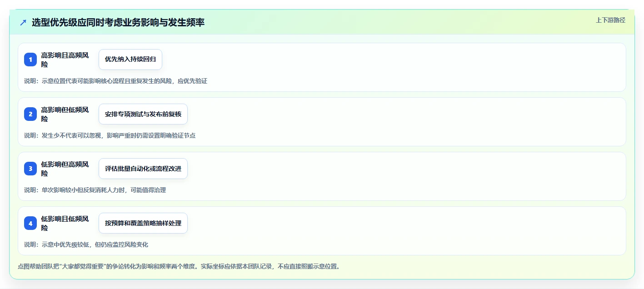Click the 低影响且低频风险 label

pos(65,223)
